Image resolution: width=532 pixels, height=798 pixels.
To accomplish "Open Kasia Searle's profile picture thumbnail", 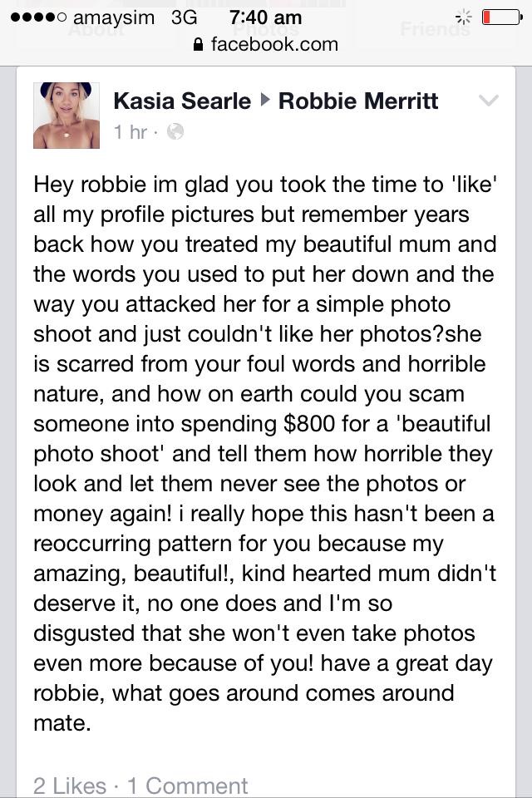I will click(66, 116).
